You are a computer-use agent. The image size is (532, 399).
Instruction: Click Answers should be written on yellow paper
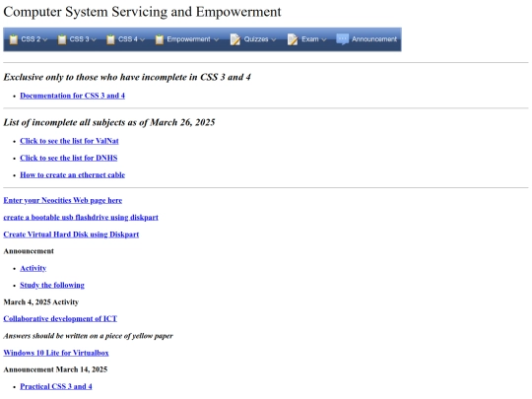pos(89,336)
